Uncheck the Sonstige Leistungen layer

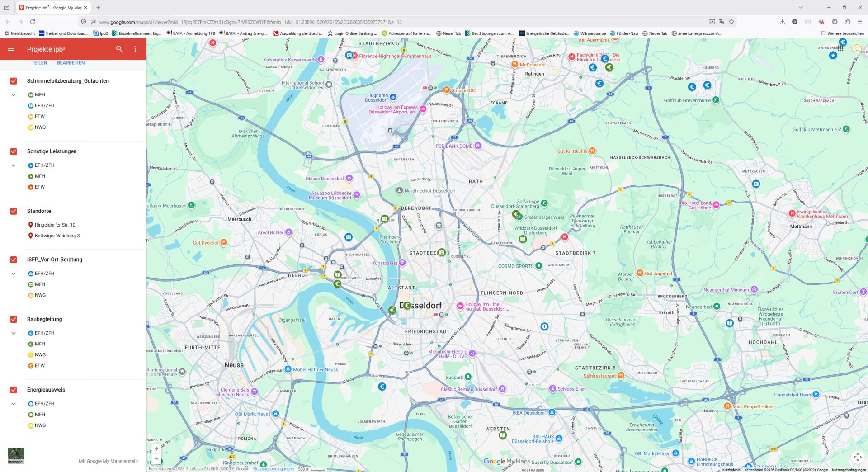tap(14, 151)
